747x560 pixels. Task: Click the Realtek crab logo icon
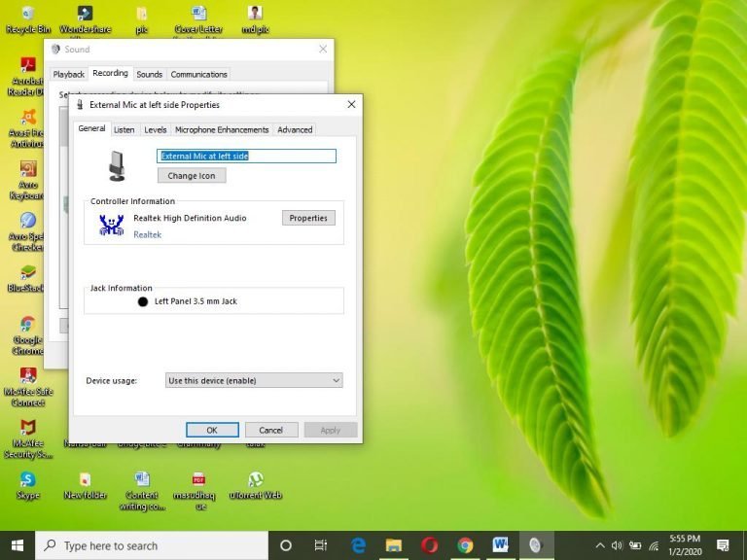(x=111, y=227)
